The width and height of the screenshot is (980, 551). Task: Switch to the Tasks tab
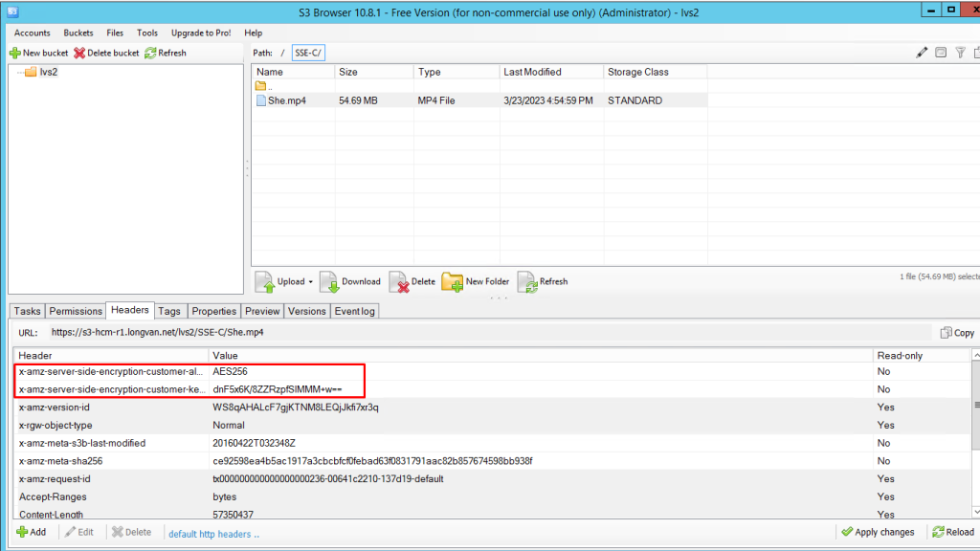pos(27,311)
